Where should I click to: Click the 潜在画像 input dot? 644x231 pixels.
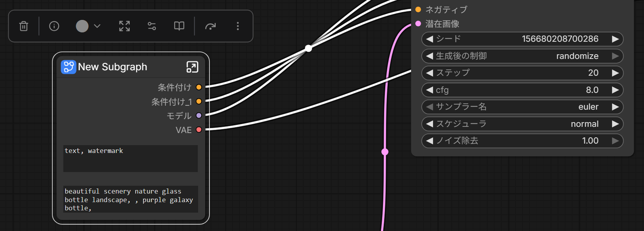click(x=418, y=24)
